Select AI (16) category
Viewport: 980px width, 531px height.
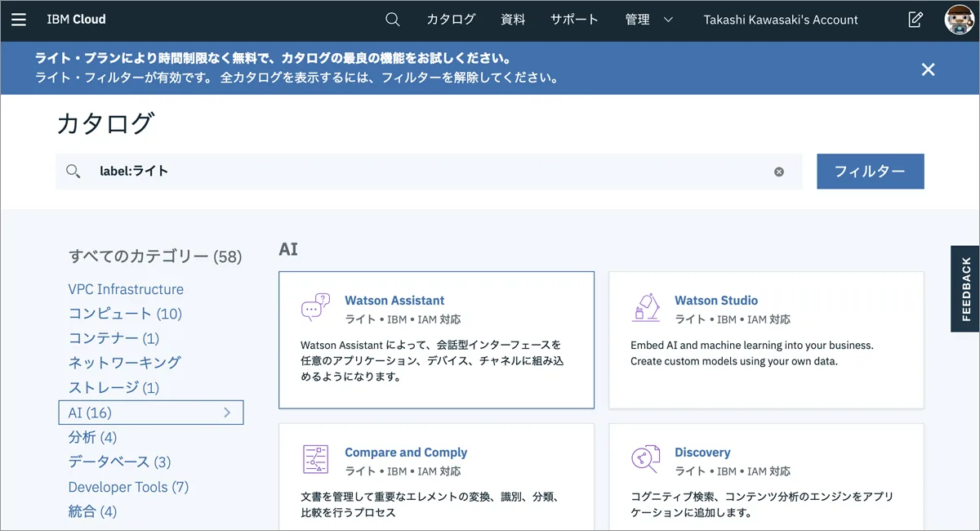(151, 413)
